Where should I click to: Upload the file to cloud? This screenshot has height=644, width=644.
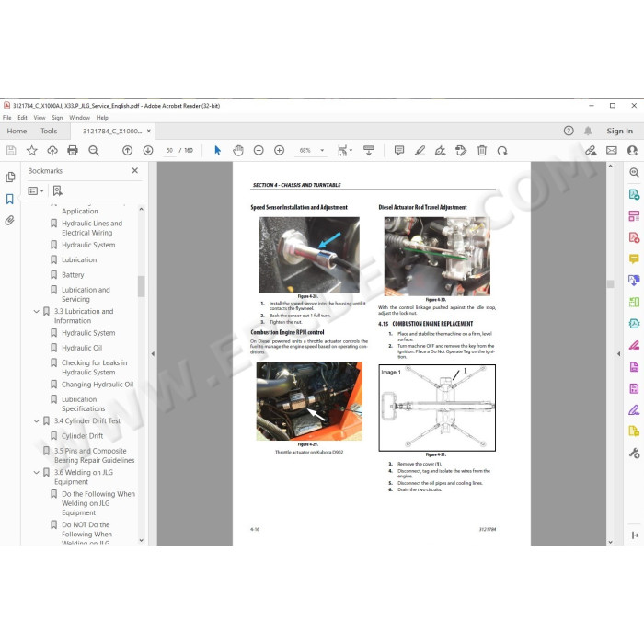tap(52, 151)
